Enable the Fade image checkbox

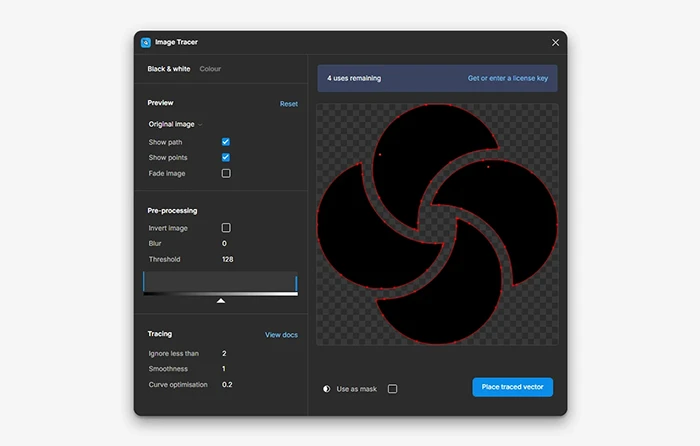coord(226,174)
